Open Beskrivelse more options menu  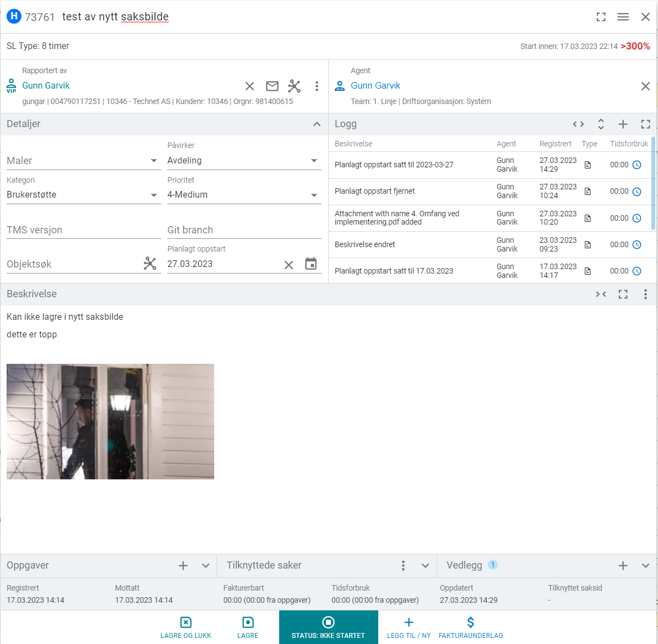645,294
